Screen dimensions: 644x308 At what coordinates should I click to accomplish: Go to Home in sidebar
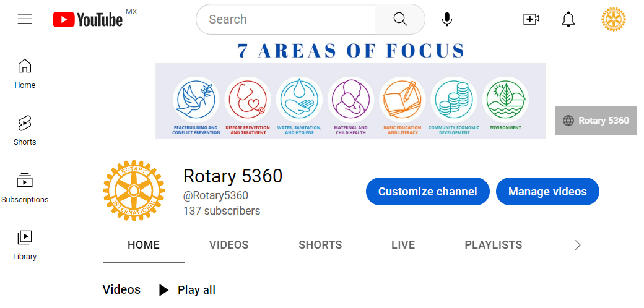pos(25,74)
